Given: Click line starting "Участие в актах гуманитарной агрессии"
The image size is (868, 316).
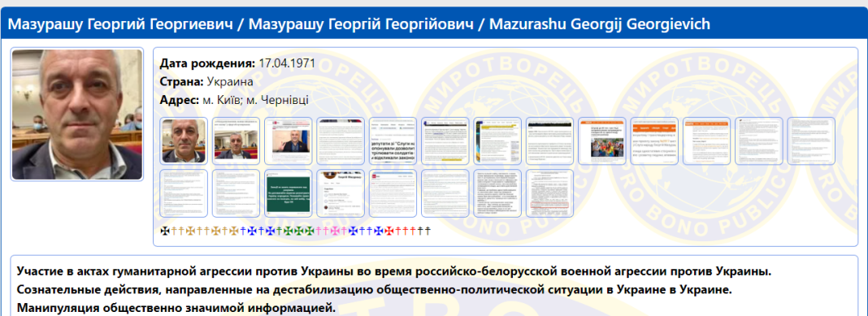Looking at the screenshot, I should pos(393,272).
